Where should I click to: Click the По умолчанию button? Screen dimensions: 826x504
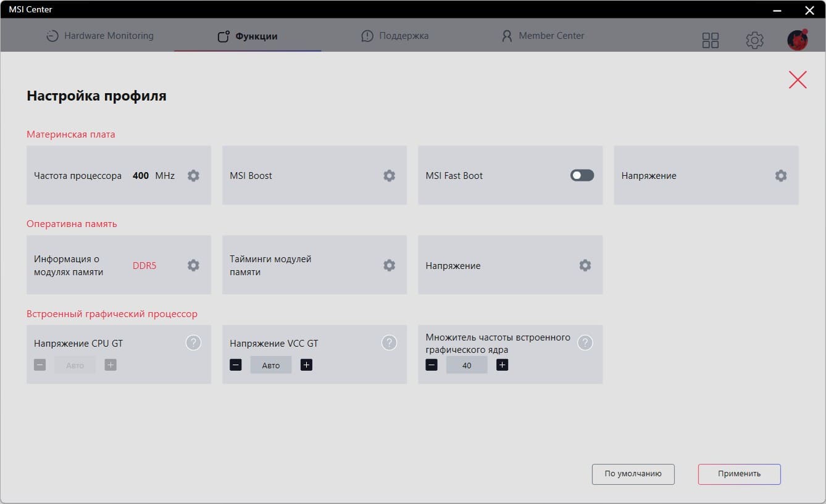click(x=633, y=474)
